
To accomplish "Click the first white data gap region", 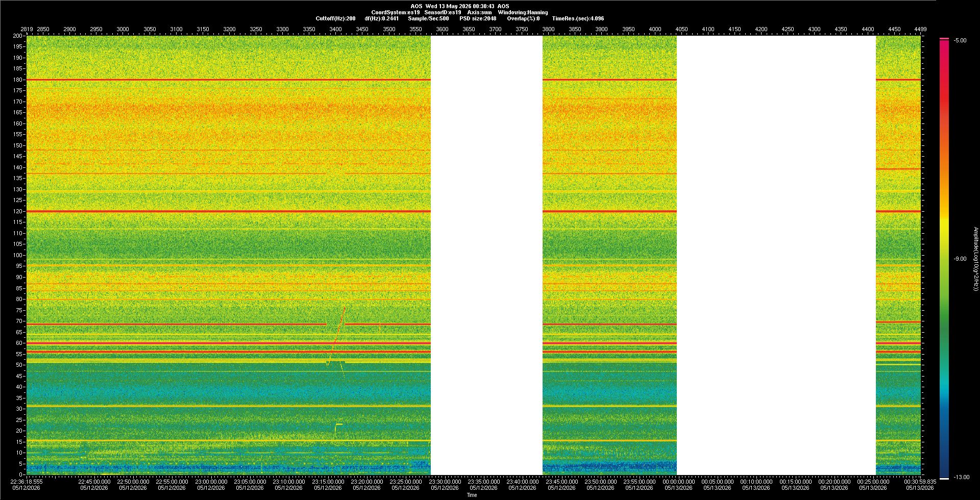I will (486, 255).
